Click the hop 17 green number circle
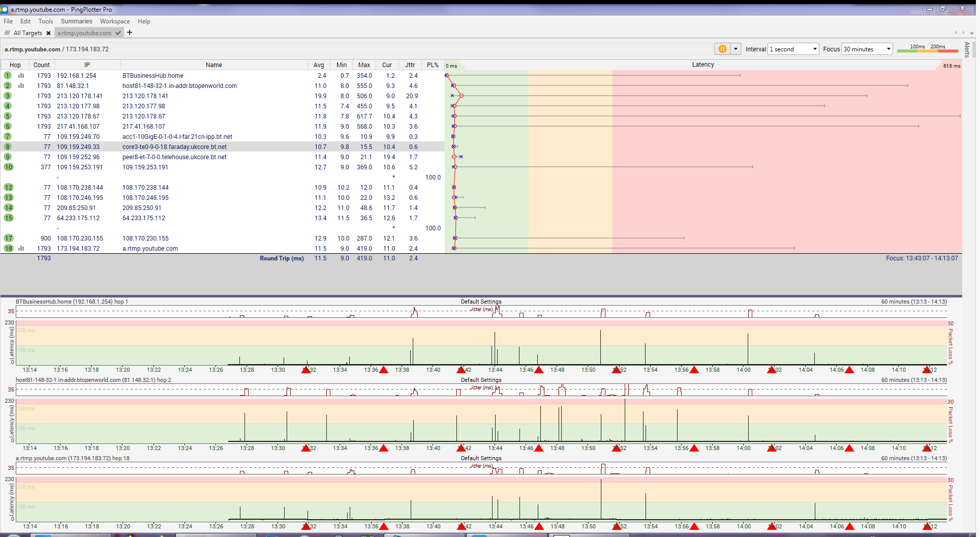The width and height of the screenshot is (980, 537). coord(9,238)
